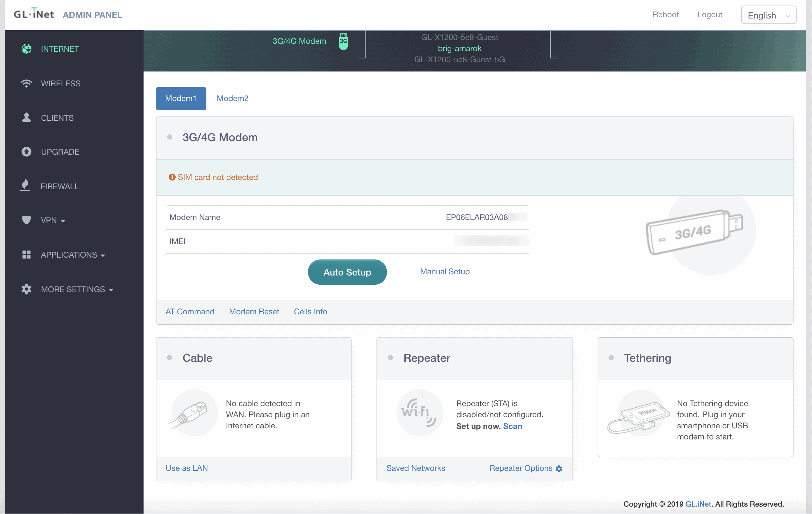This screenshot has width=812, height=514.
Task: Click Scan in the Repeater card
Action: (x=512, y=426)
